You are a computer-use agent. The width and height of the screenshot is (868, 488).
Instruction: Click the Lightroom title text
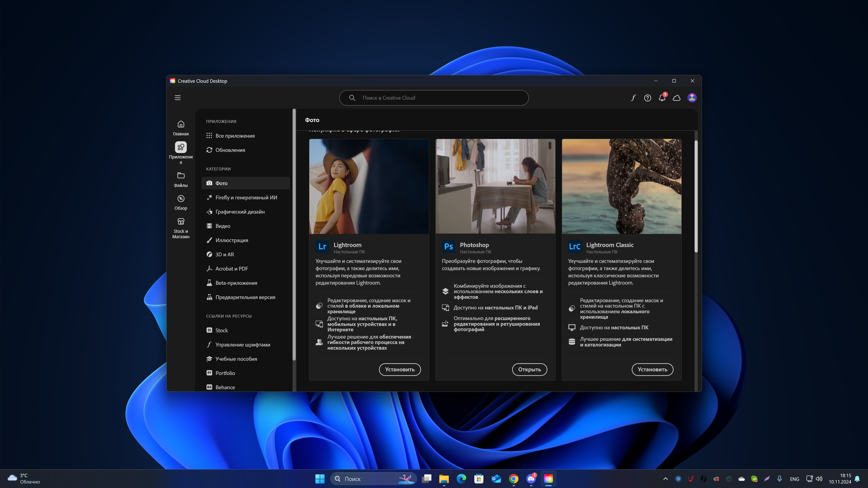point(347,245)
